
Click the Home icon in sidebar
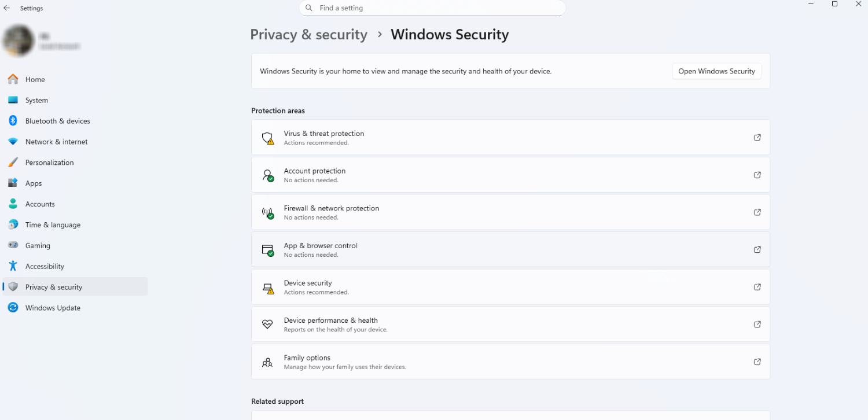pos(13,79)
